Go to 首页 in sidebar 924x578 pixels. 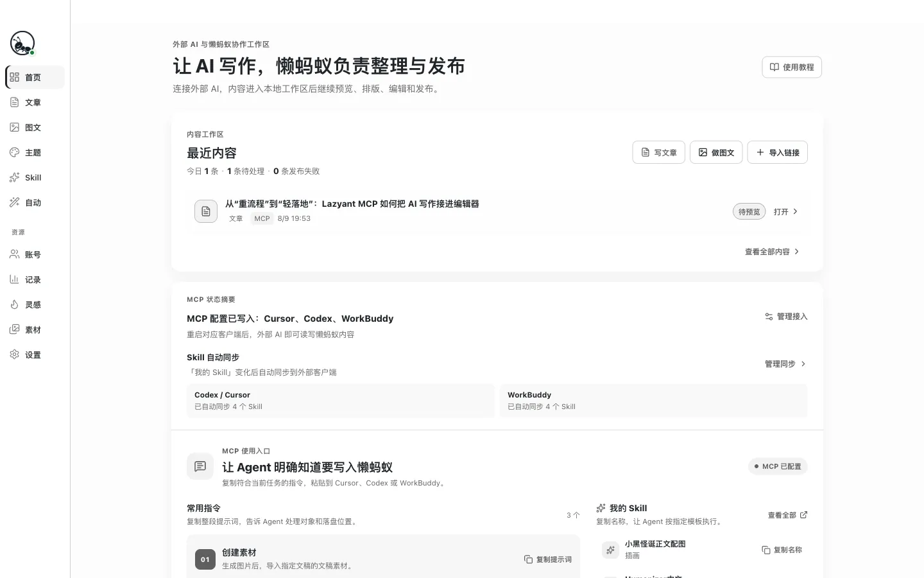pyautogui.click(x=35, y=77)
